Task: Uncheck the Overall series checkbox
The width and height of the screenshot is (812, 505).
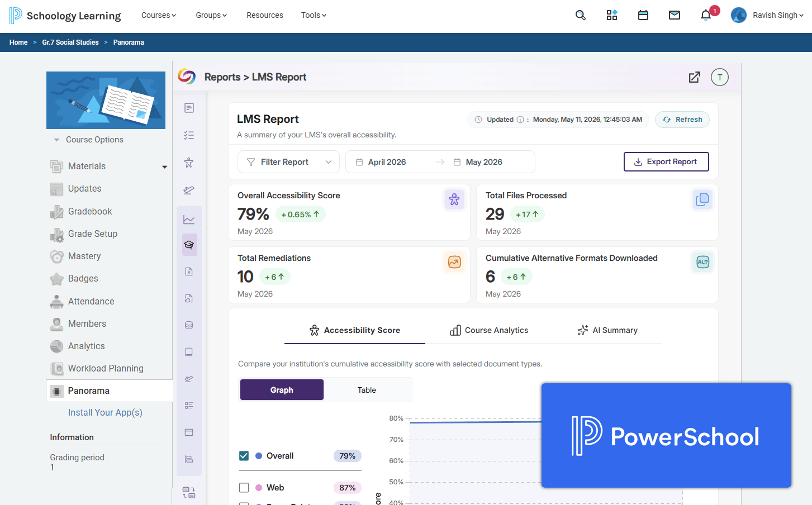Action: click(244, 456)
